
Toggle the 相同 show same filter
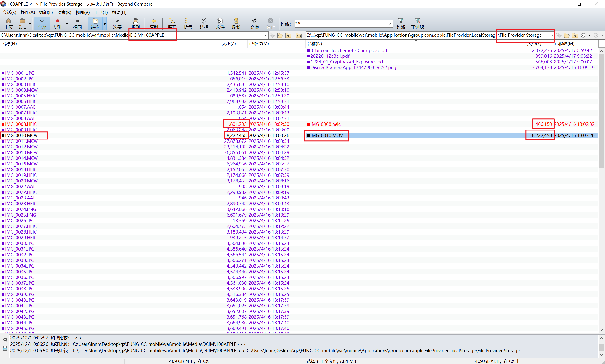[77, 23]
